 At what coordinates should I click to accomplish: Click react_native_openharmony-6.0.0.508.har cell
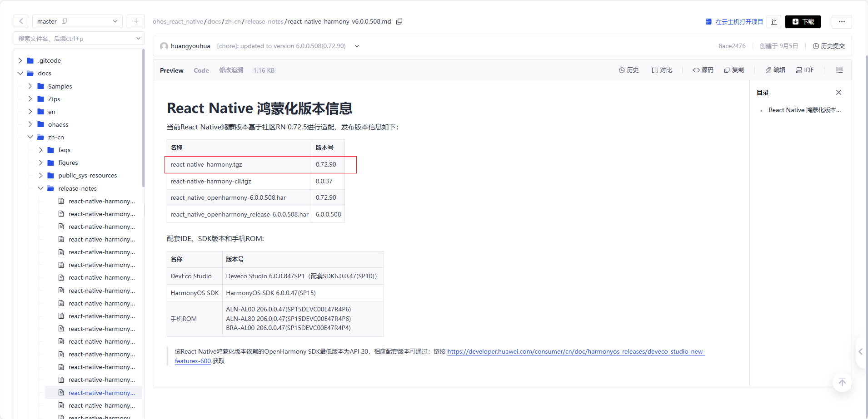point(239,198)
